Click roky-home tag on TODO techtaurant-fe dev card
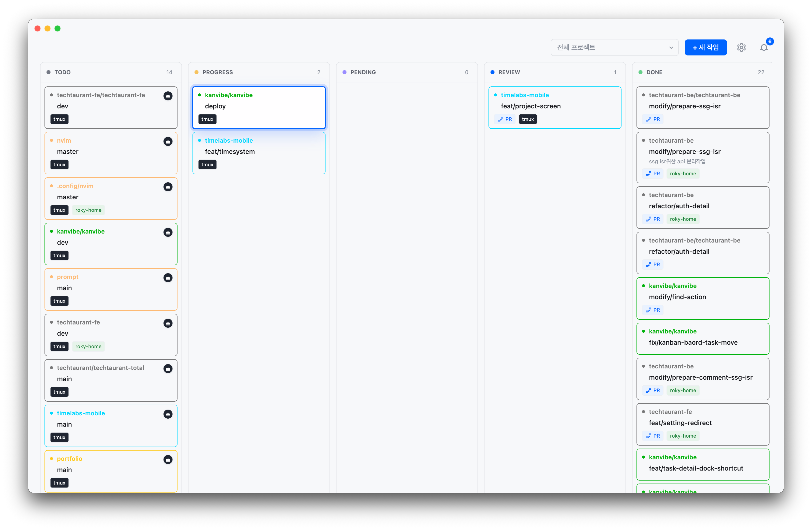 (x=88, y=346)
